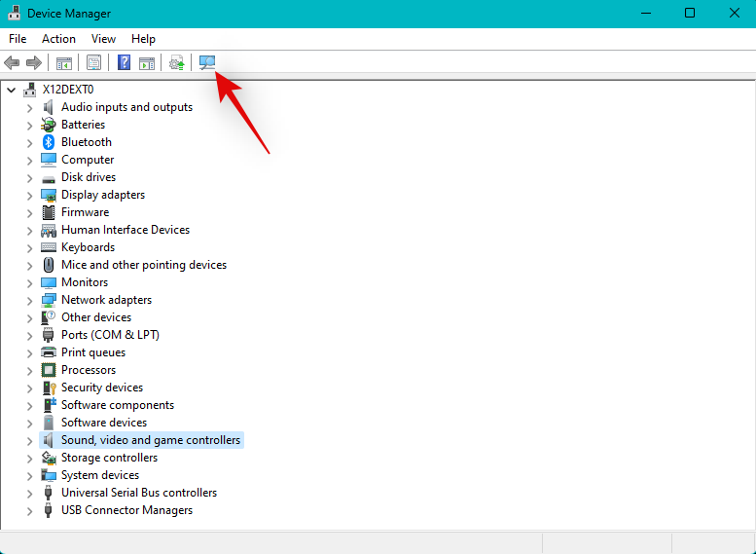Click the Show/Hide Action Pane icon
Image resolution: width=756 pixels, height=554 pixels.
(147, 63)
